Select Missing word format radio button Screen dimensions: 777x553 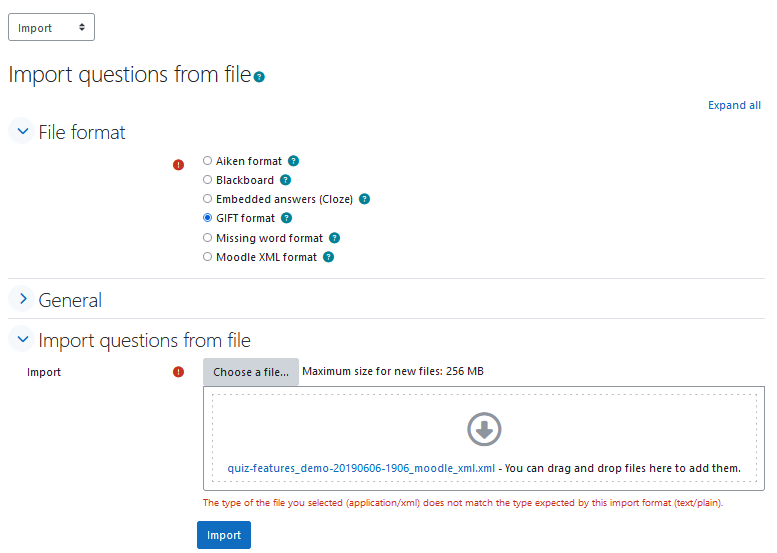point(208,237)
